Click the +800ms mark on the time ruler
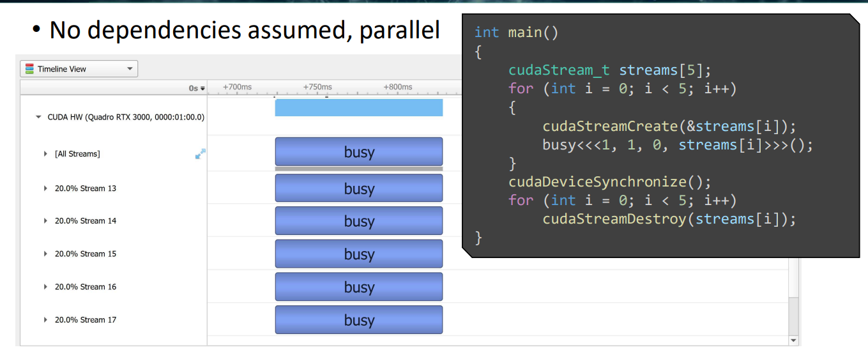Screen dimensions: 868x352 click(x=397, y=88)
